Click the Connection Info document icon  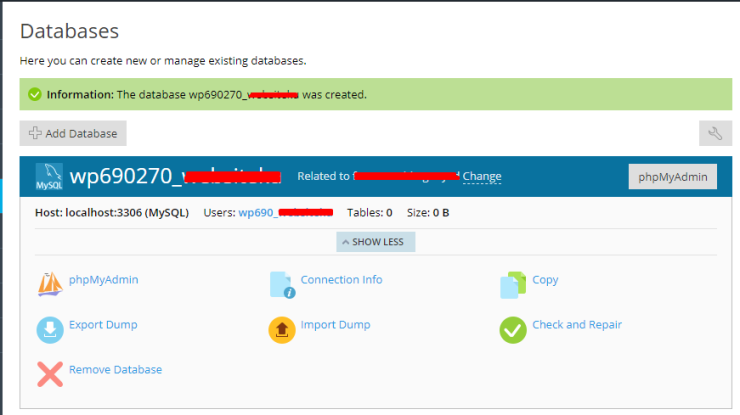click(x=282, y=284)
